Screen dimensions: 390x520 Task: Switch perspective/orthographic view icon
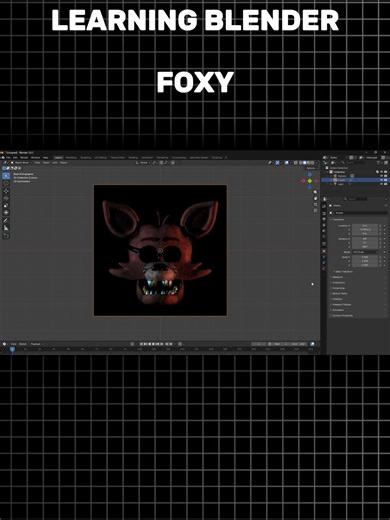pos(315,211)
